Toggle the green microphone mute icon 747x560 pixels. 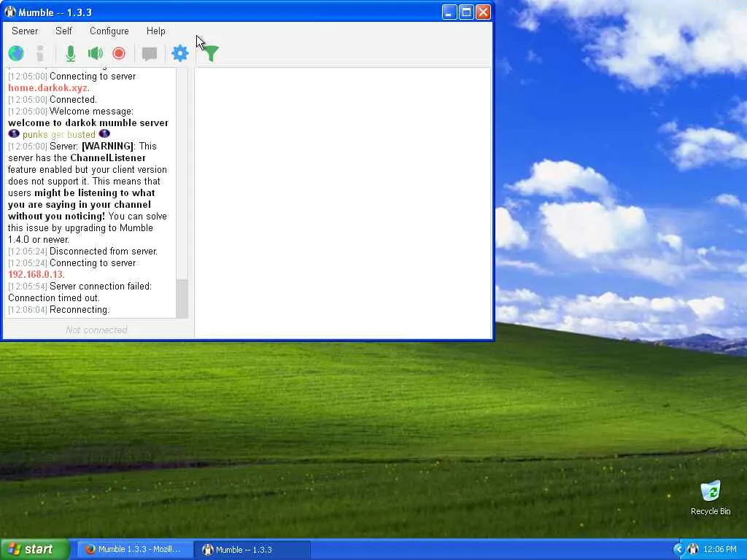(x=71, y=53)
